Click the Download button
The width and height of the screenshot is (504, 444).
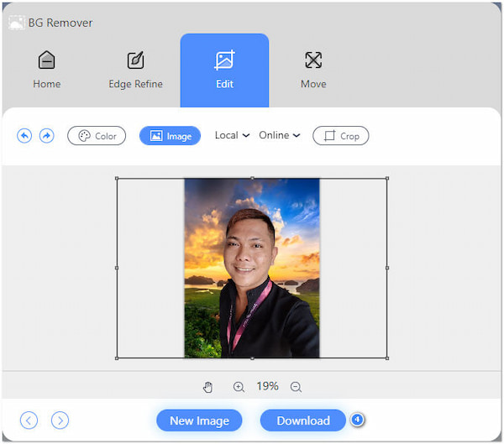coord(302,420)
